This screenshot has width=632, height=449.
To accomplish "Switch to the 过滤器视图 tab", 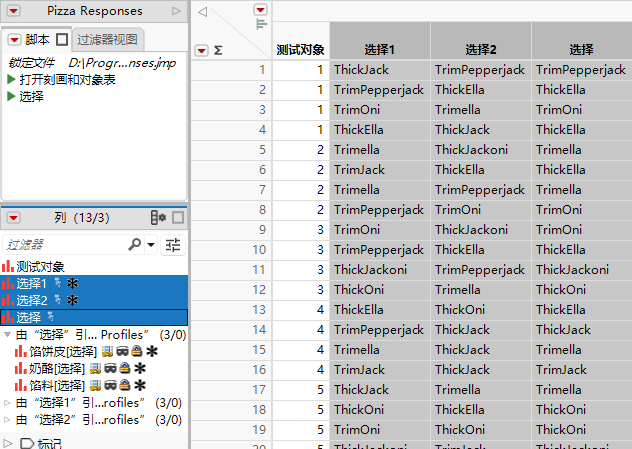I will point(107,39).
